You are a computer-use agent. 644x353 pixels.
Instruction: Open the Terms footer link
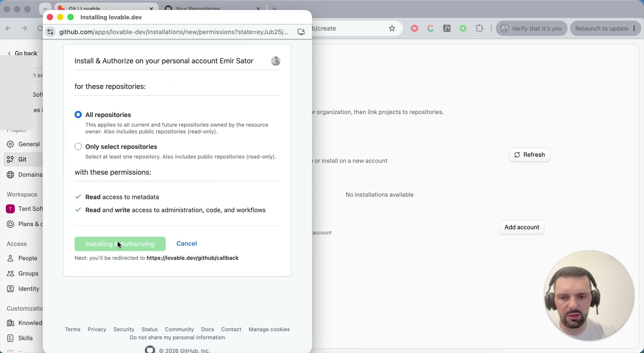click(x=73, y=329)
